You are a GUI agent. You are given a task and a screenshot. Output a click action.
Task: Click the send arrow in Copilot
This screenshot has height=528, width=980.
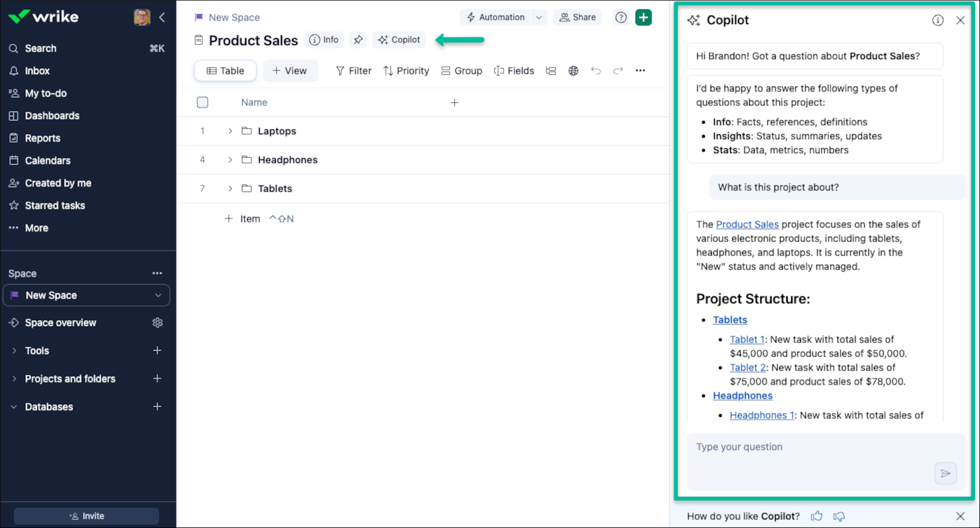945,473
